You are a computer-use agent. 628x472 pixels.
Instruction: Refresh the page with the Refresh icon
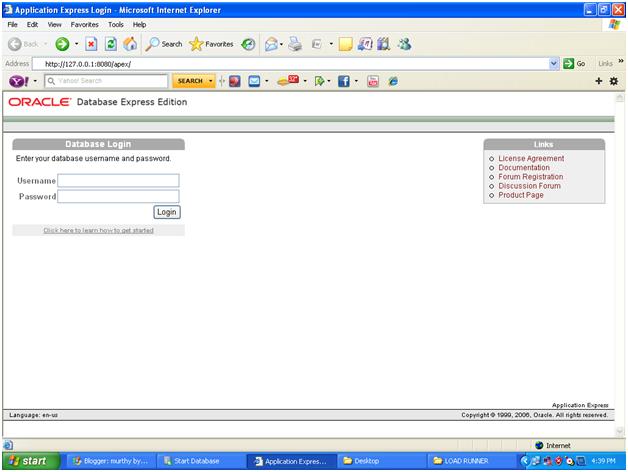pos(111,44)
